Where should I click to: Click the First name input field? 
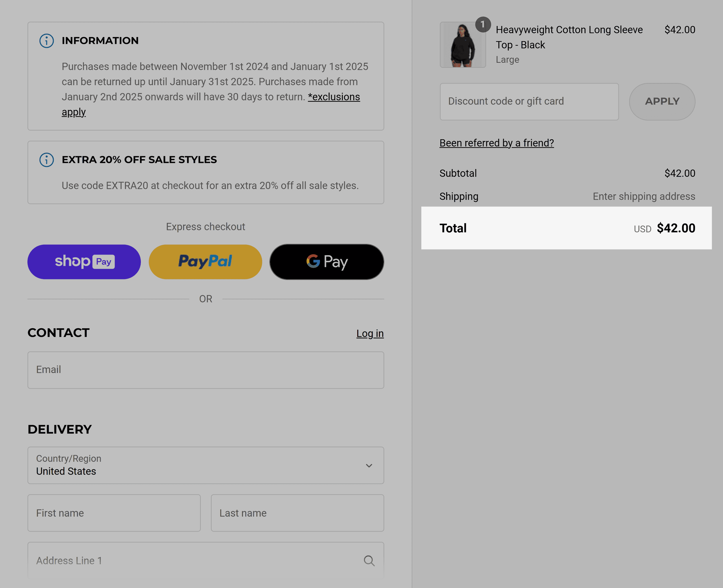[x=114, y=513]
